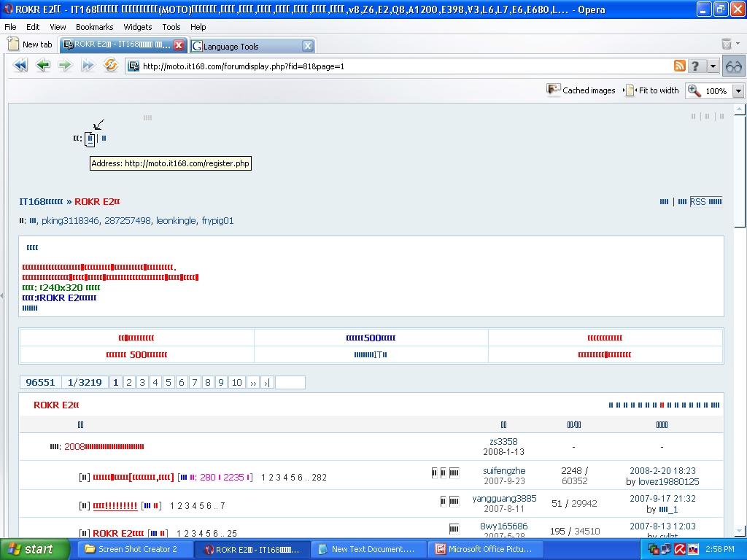Open the Widgets menu

(138, 27)
